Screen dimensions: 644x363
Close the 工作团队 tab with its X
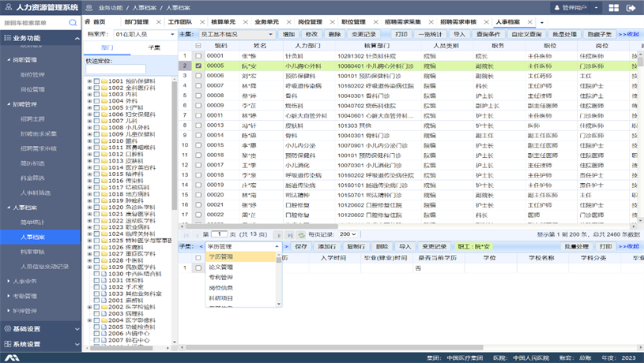click(202, 22)
